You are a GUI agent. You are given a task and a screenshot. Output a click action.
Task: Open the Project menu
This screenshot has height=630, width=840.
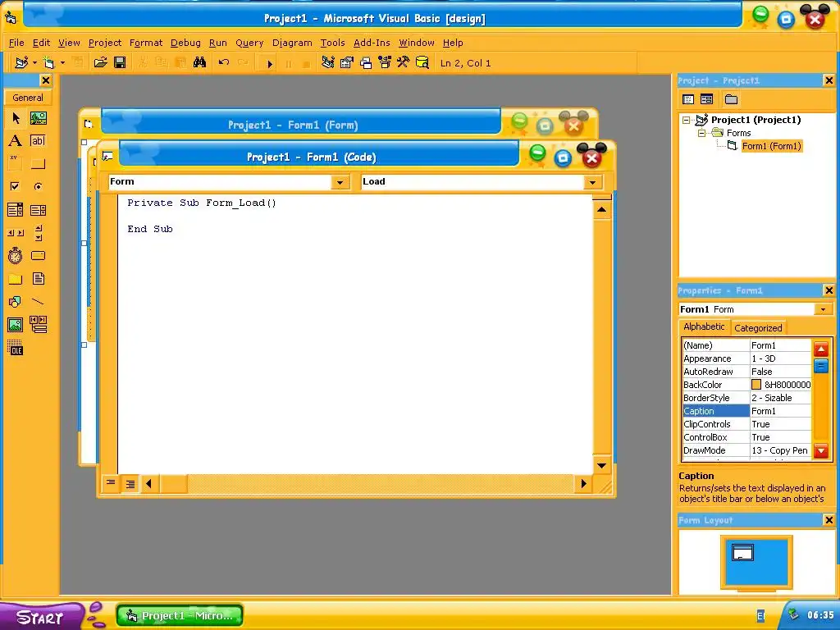coord(105,43)
